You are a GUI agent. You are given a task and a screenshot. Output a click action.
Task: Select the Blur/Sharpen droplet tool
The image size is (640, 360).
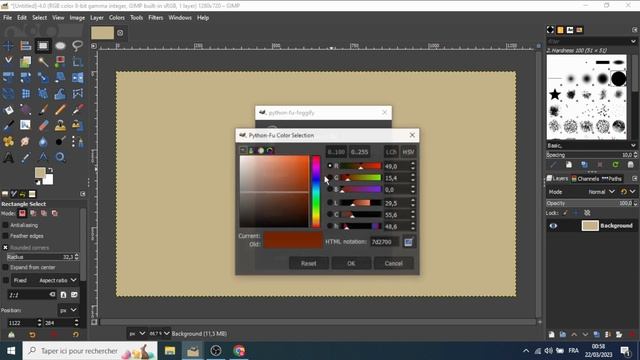(x=43, y=141)
